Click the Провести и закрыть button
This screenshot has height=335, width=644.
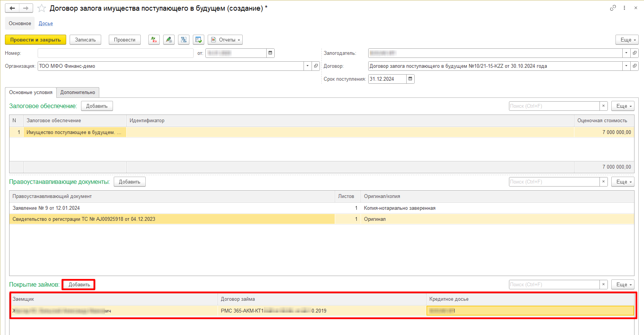35,40
